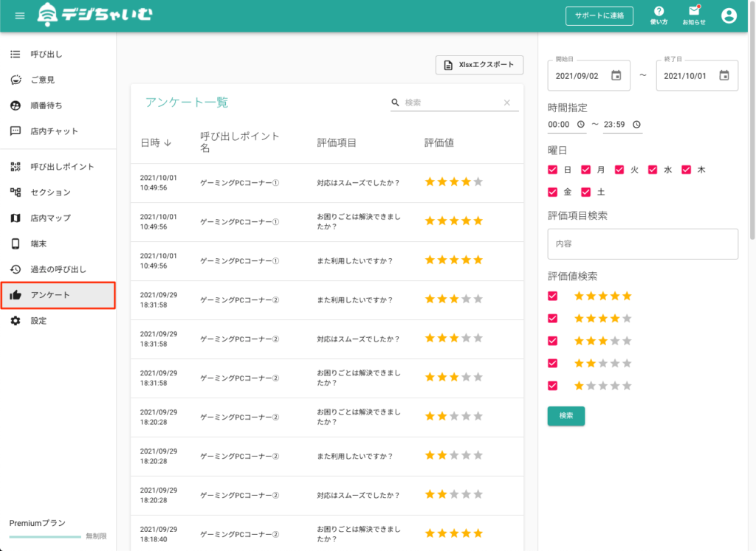Open the hamburger navigation menu

coord(20,16)
